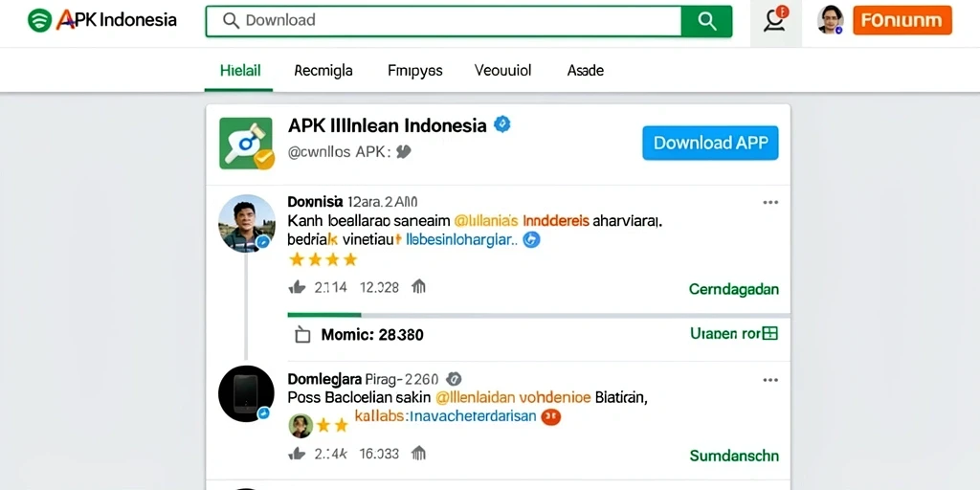
Task: Click the stats icon next to 12.328
Action: point(418,287)
